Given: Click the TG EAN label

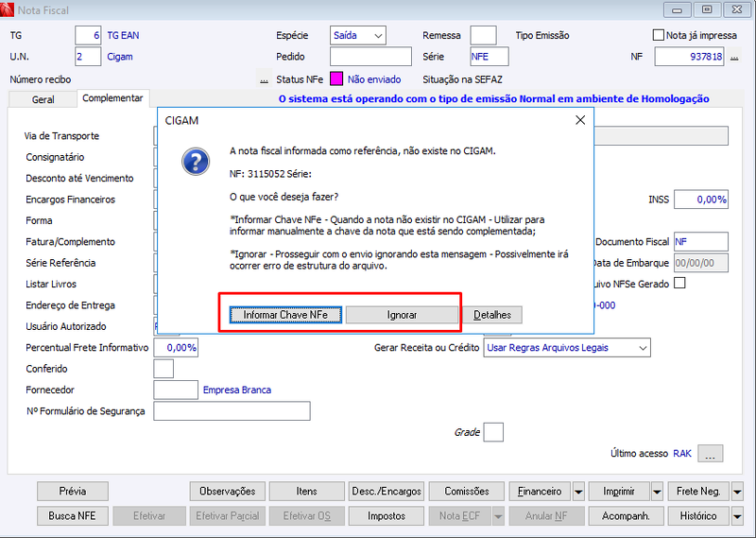Looking at the screenshot, I should (123, 35).
